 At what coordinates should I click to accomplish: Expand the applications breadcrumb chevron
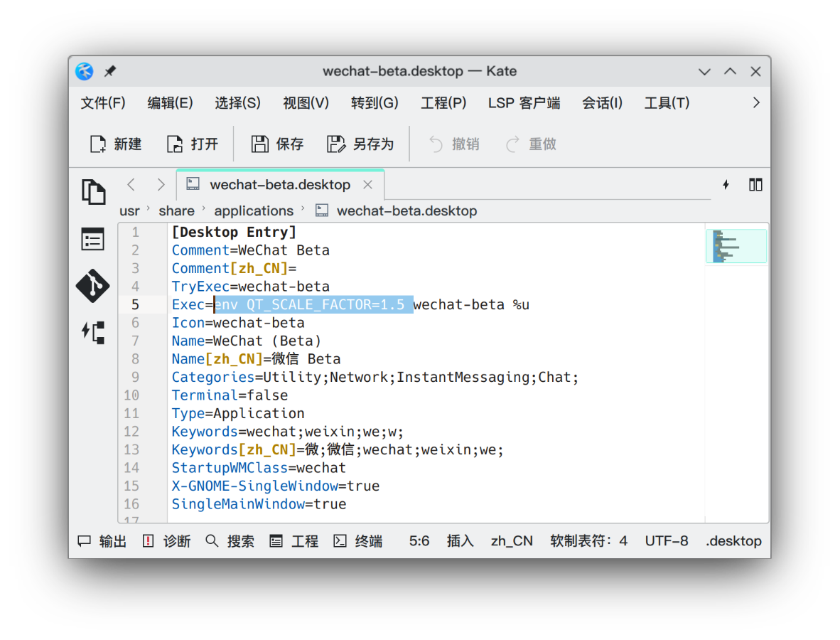303,210
